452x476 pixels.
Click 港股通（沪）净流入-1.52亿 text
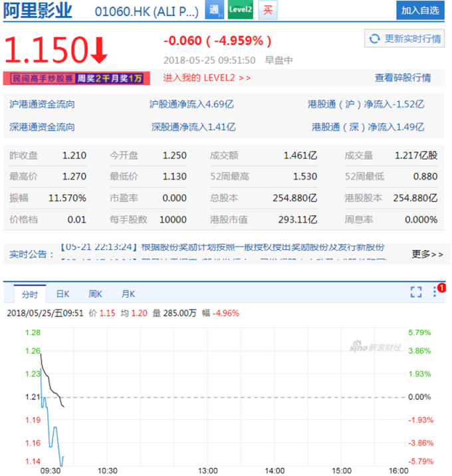pos(366,104)
